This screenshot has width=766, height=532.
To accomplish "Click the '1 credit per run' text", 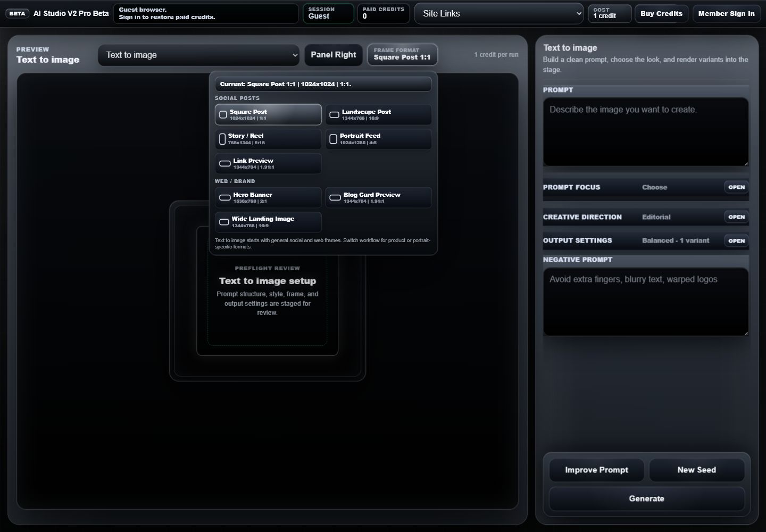I will (x=496, y=55).
